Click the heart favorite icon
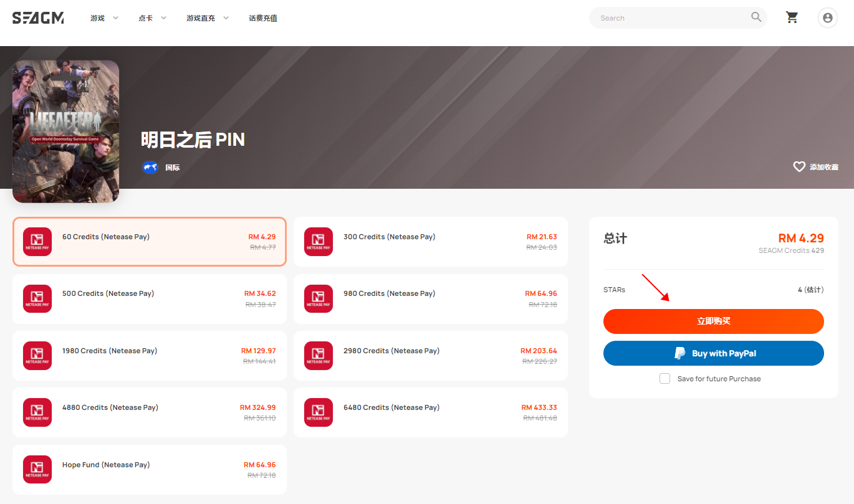854x504 pixels. click(799, 166)
